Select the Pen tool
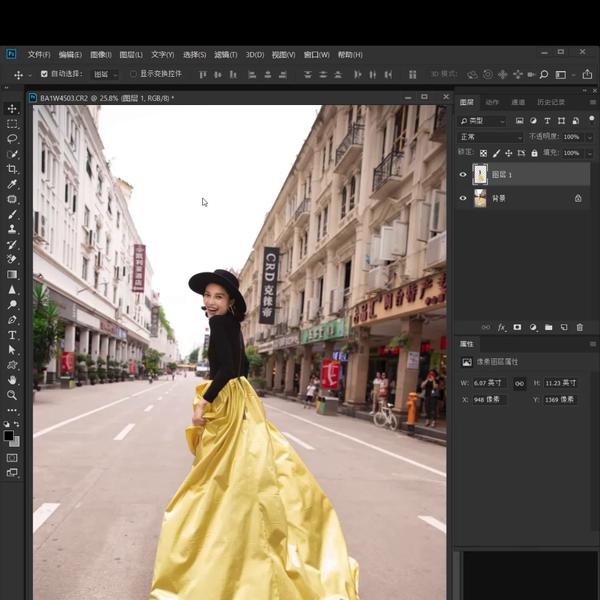The width and height of the screenshot is (600, 600). [x=12, y=320]
